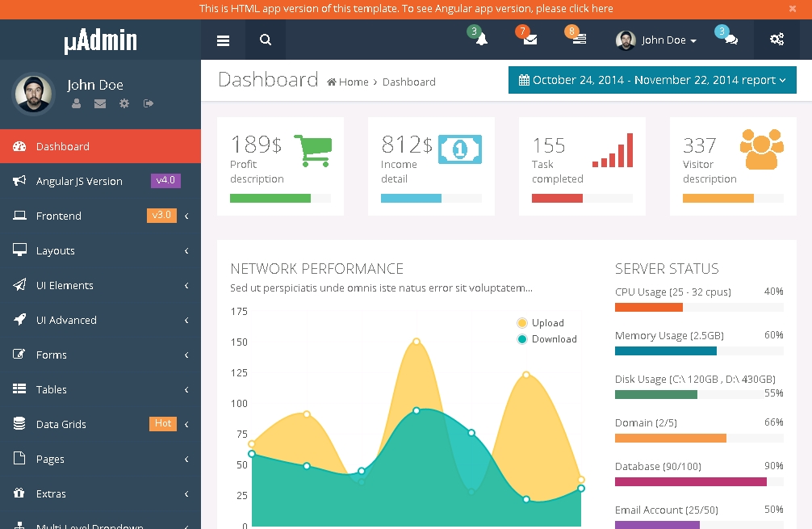
Task: Open the chat bubbles icon
Action: 730,40
